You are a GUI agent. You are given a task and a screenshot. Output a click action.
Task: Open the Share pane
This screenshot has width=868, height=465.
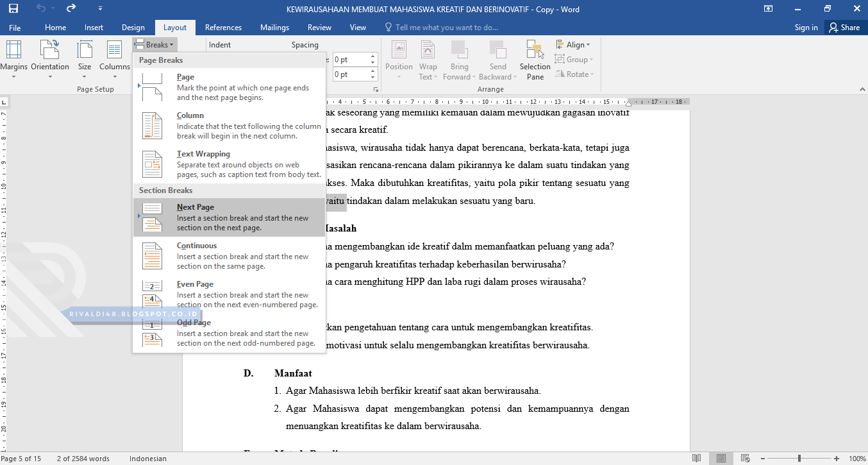coord(845,27)
